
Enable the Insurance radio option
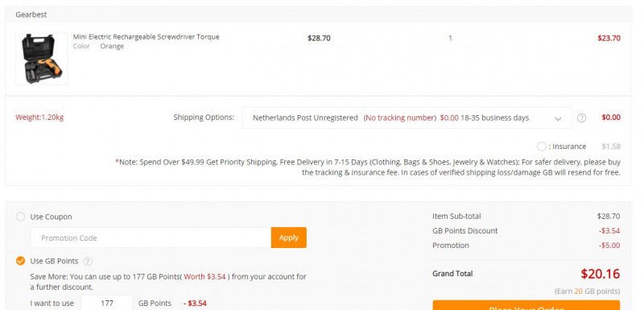point(542,147)
